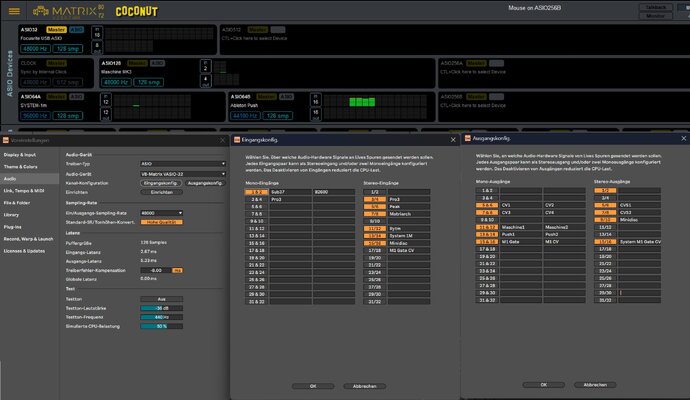Click the Ausgangskonfig dialog title icon
The image size is (690, 400).
[468, 139]
